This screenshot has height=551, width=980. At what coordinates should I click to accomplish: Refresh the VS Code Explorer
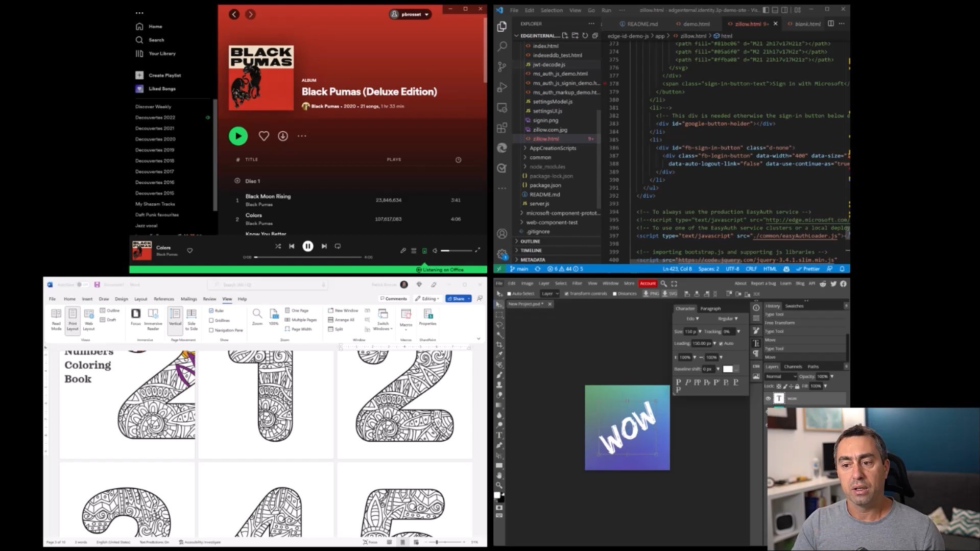coord(585,36)
